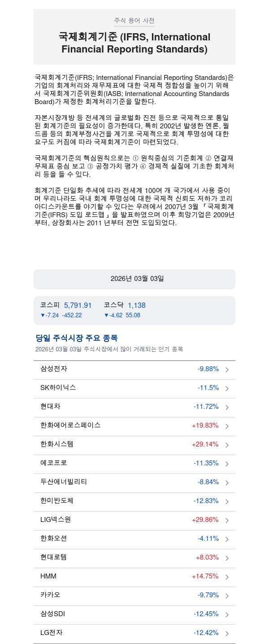Click the 코스닥 index value 1,138
269x644 pixels.
point(136,305)
